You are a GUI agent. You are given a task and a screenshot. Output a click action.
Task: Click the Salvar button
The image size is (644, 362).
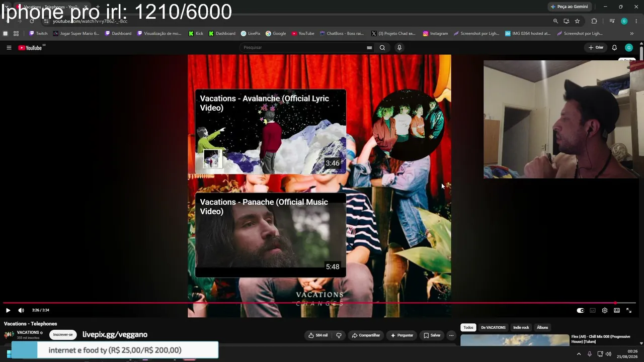pyautogui.click(x=432, y=335)
